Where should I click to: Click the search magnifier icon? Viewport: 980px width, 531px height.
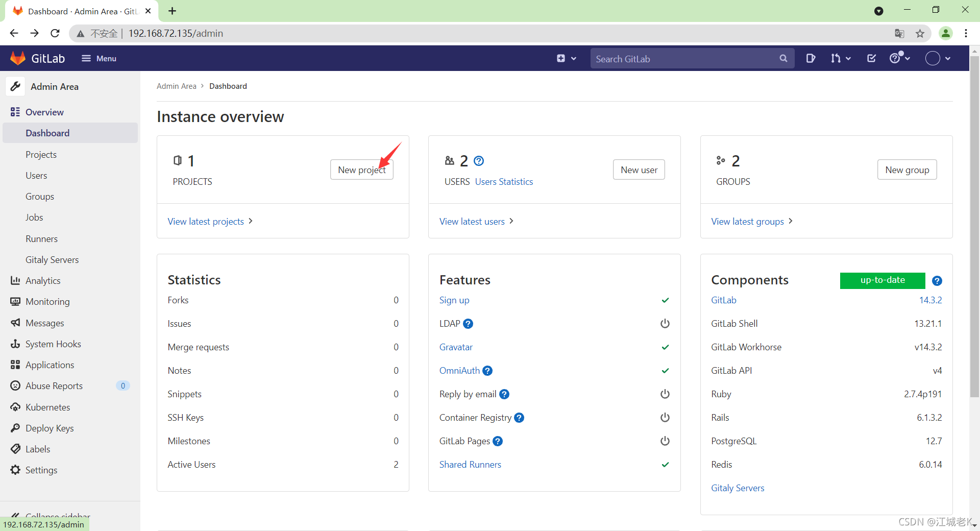tap(783, 58)
